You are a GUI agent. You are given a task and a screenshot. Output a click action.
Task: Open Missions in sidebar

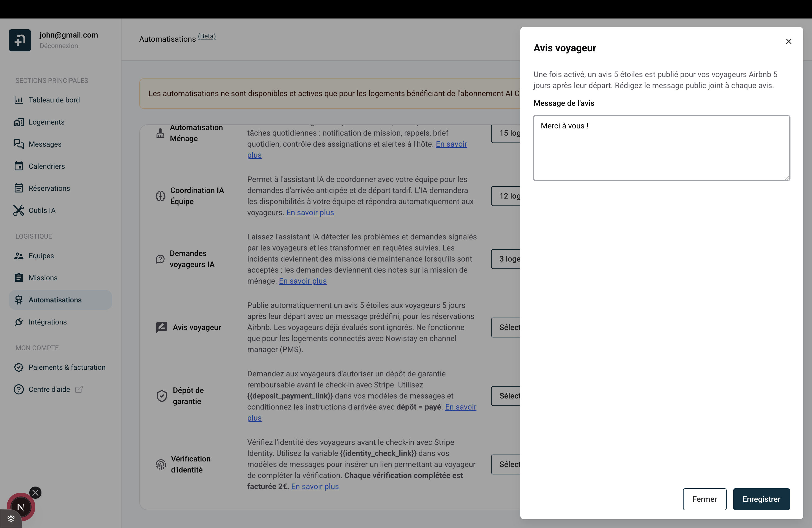click(x=60, y=278)
